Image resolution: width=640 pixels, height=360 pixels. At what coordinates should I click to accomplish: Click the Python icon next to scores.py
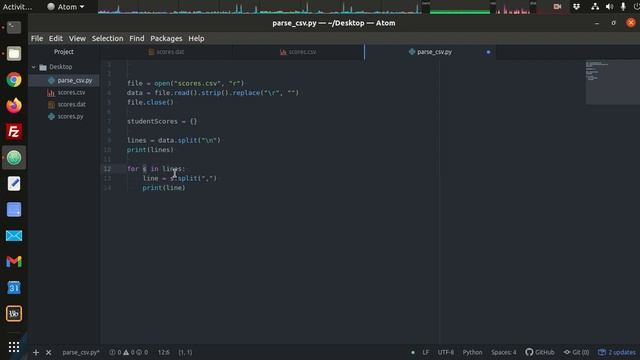51,116
